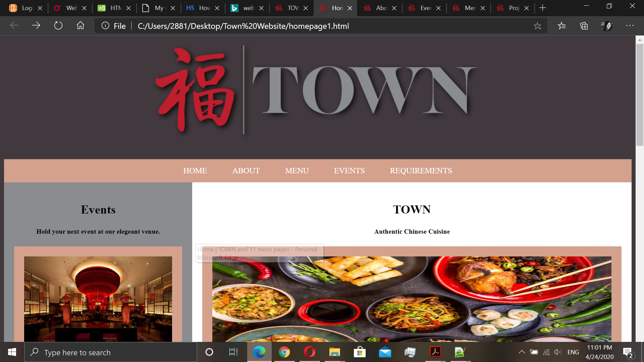Viewport: 644px width, 362px height.
Task: Launch Google Chrome from taskbar
Action: (284, 352)
